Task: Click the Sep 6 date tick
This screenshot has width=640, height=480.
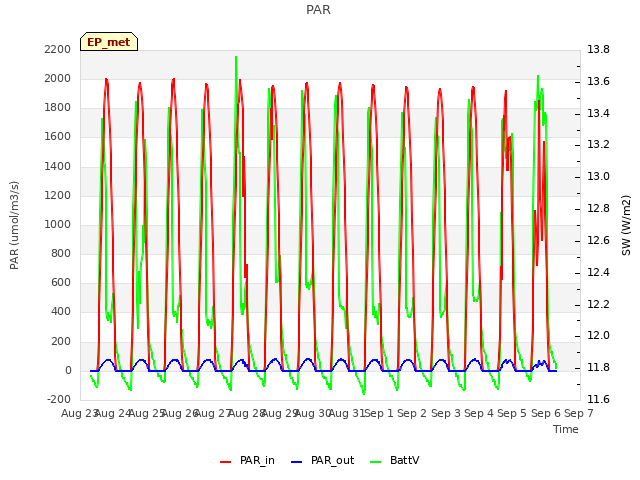Action: (546, 413)
